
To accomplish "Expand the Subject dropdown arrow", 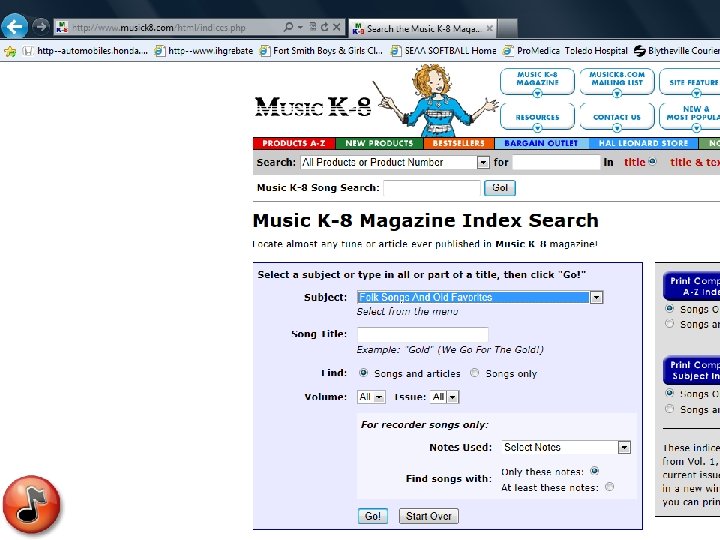I will (596, 298).
